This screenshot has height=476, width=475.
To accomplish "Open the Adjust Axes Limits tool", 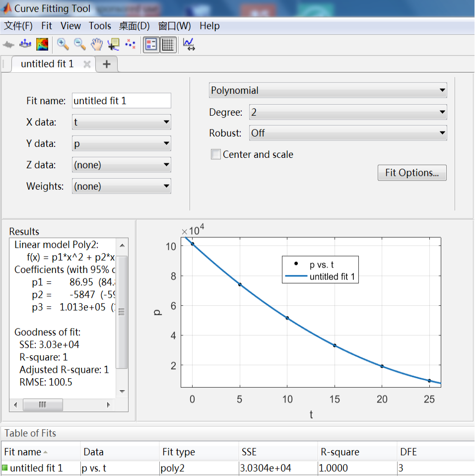I will point(189,44).
